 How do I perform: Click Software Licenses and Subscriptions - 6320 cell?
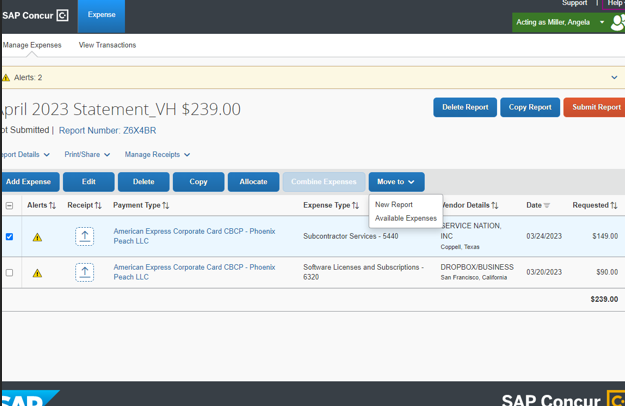[364, 272]
